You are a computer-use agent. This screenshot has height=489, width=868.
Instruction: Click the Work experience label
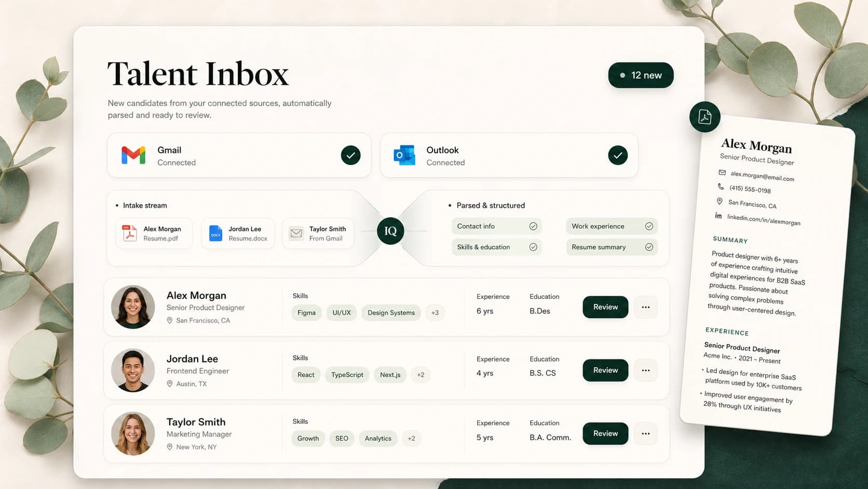(598, 226)
